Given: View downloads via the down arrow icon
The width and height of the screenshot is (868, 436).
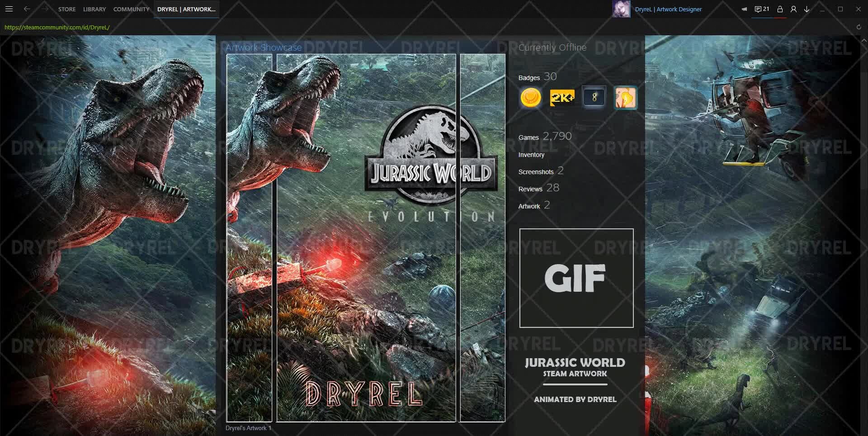Looking at the screenshot, I should point(806,9).
